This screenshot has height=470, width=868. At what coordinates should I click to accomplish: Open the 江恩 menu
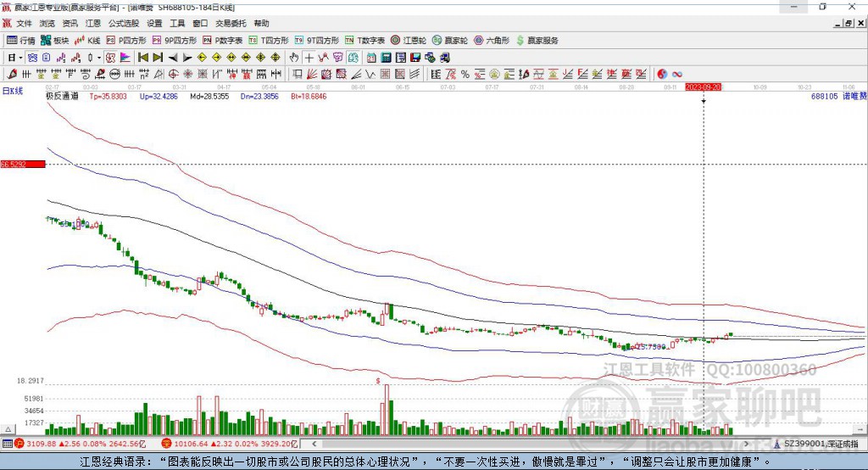pyautogui.click(x=93, y=23)
